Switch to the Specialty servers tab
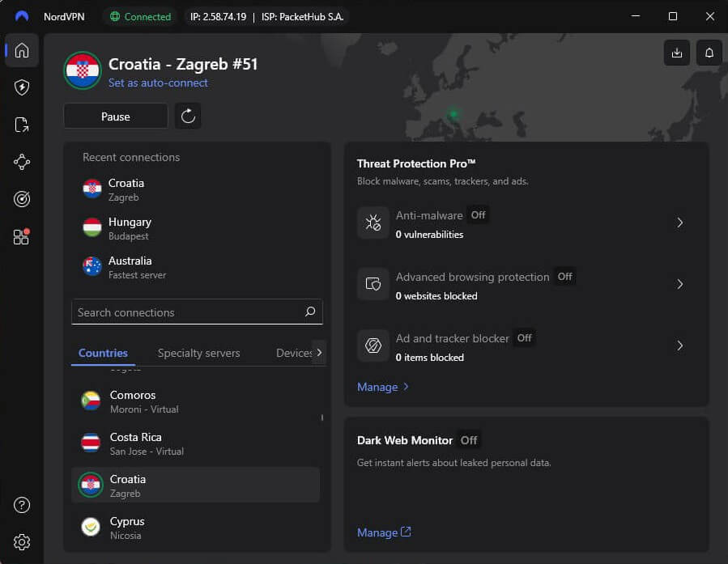The width and height of the screenshot is (728, 564). coord(199,353)
